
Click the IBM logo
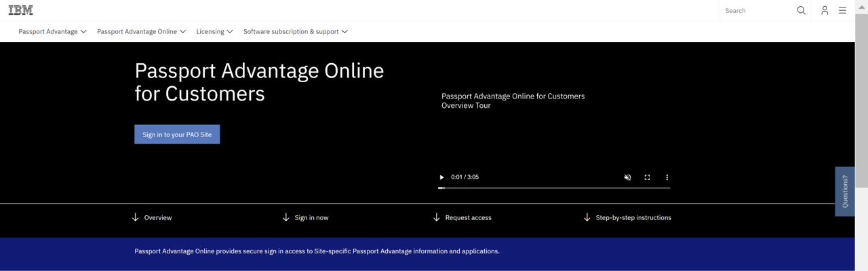(x=20, y=10)
